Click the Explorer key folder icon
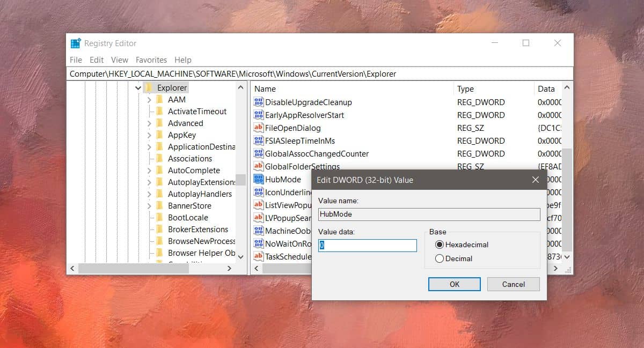 [x=149, y=87]
